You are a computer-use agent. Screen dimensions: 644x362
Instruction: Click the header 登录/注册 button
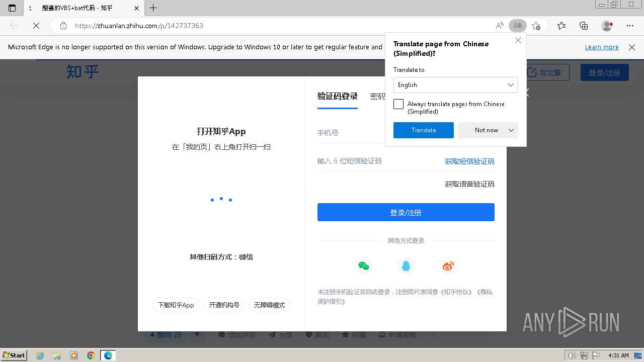[x=604, y=72]
